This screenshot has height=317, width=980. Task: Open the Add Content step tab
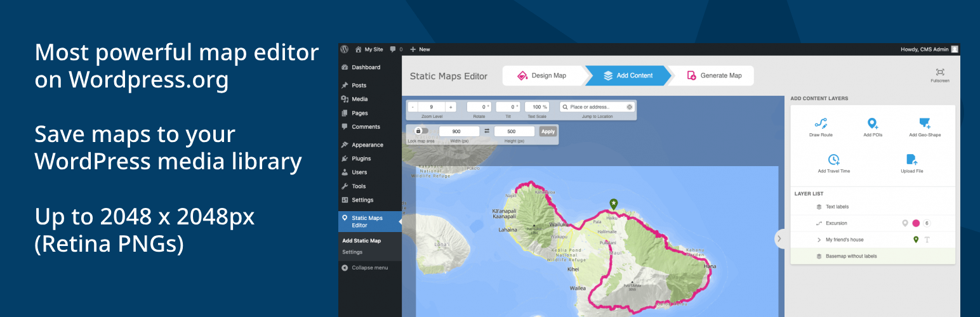(627, 75)
